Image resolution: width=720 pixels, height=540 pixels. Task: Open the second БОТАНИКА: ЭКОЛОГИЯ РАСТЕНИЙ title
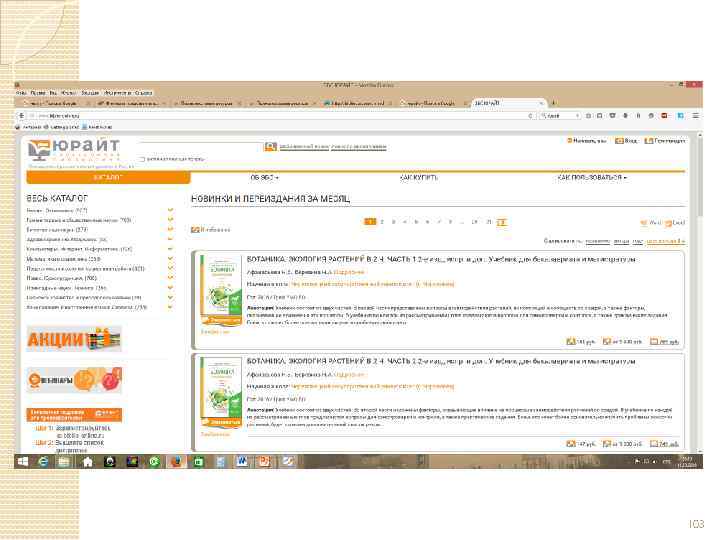click(x=441, y=361)
